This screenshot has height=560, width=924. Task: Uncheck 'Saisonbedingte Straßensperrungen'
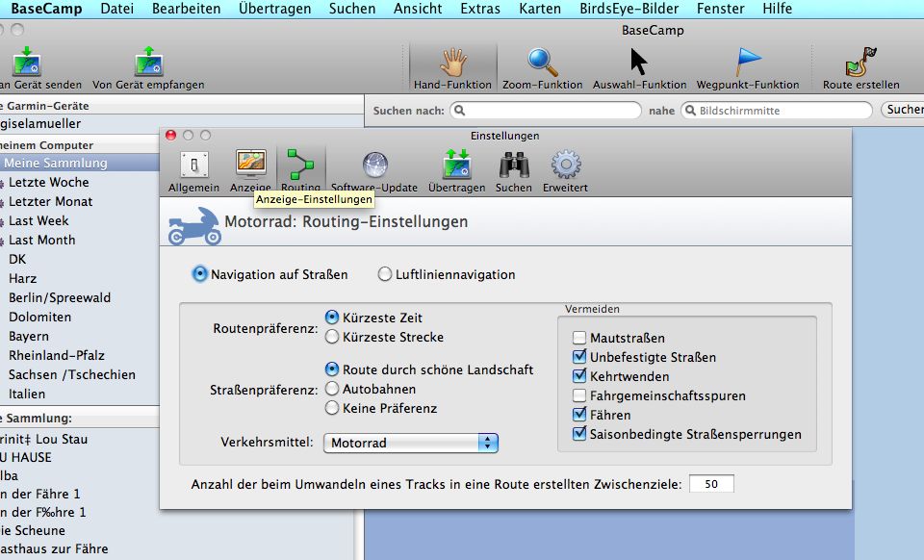[579, 434]
